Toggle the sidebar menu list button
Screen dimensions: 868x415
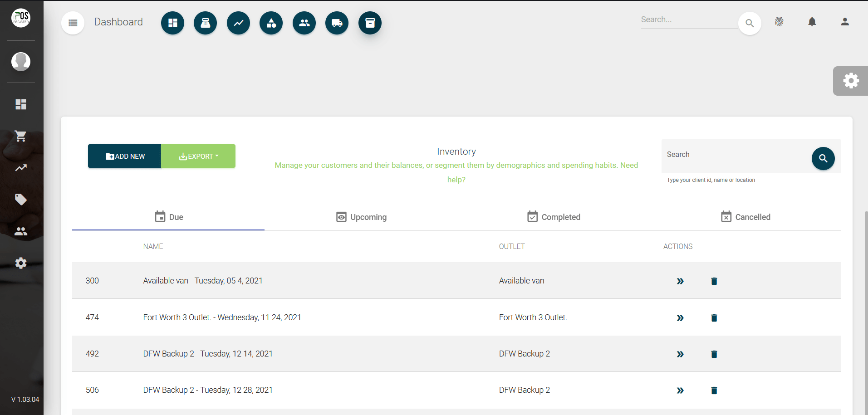pyautogui.click(x=73, y=23)
